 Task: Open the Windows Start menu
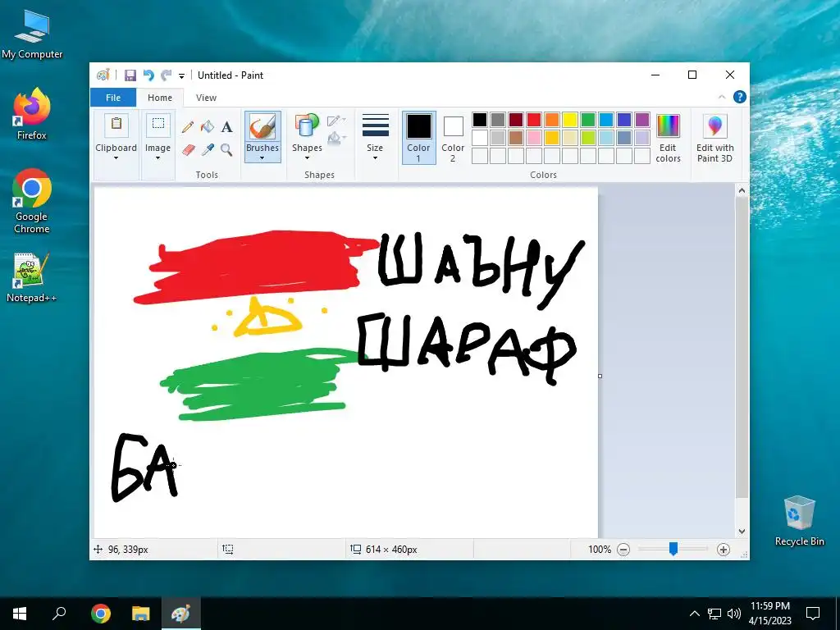[x=20, y=614]
